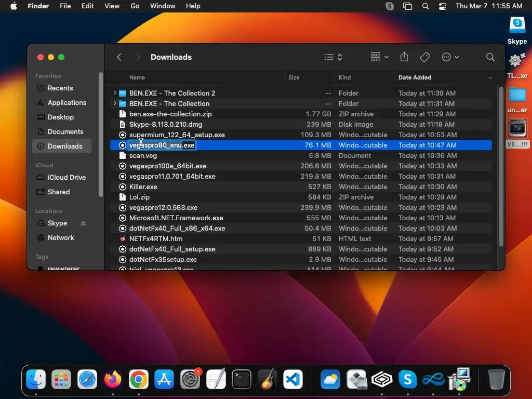This screenshot has width=532, height=399.
Task: Click the Finder forward arrow
Action: (137, 57)
